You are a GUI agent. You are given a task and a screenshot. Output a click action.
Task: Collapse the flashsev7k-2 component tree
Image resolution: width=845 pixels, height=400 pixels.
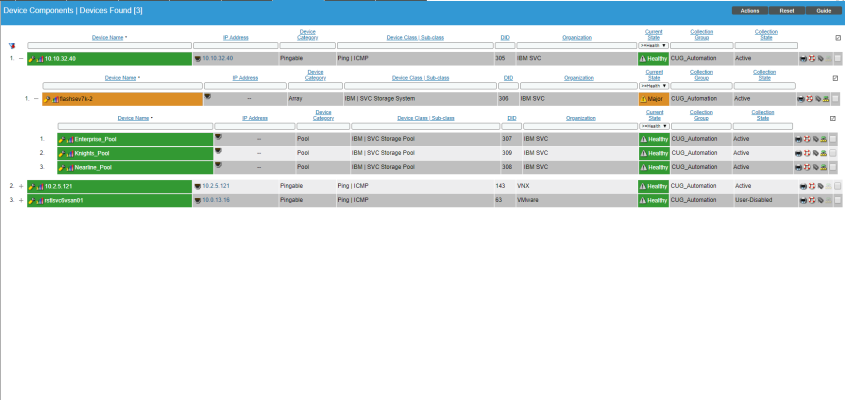point(36,99)
